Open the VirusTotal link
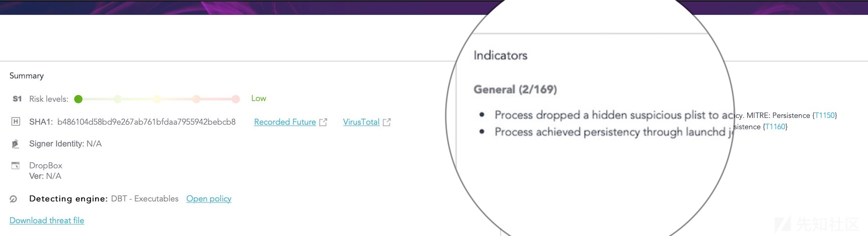 pos(361,122)
